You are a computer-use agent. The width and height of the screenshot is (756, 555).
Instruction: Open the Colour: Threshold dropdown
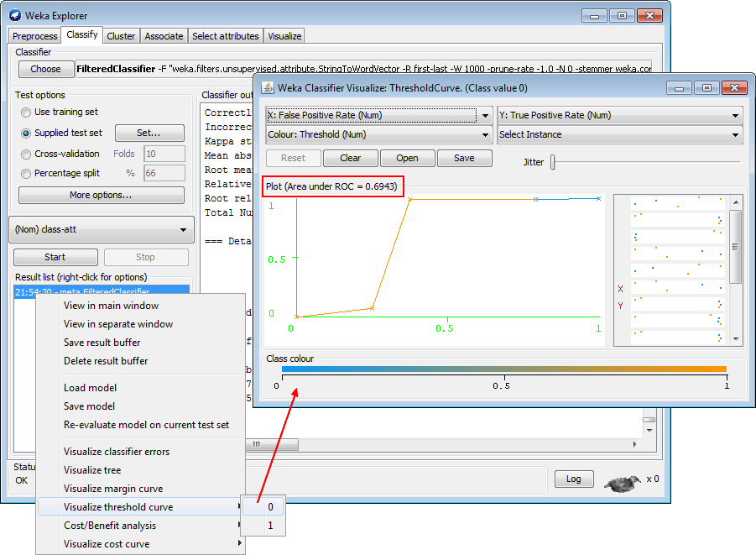coord(378,134)
